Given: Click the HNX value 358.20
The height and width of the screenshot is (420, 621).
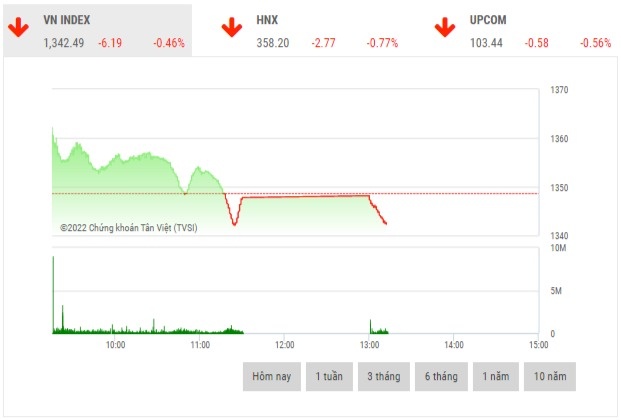Looking at the screenshot, I should click(272, 43).
